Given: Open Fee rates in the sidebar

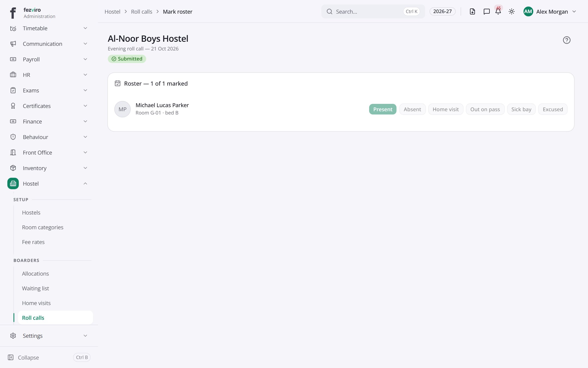Looking at the screenshot, I should tap(33, 242).
